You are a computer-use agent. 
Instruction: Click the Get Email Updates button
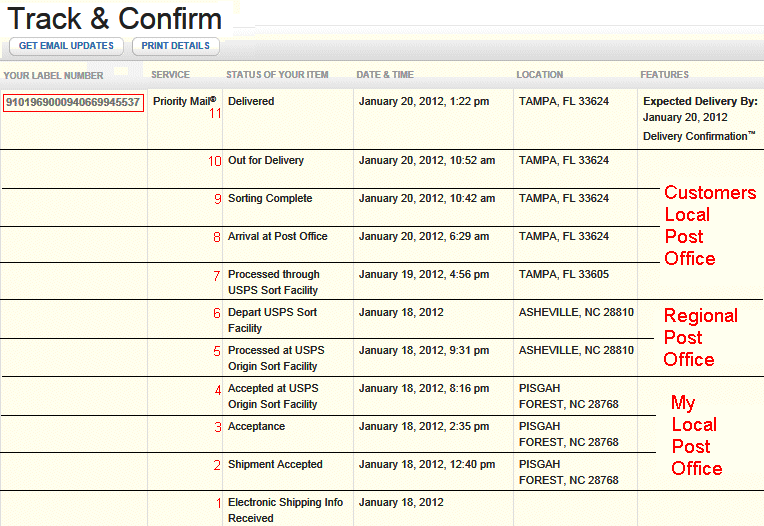pyautogui.click(x=66, y=46)
